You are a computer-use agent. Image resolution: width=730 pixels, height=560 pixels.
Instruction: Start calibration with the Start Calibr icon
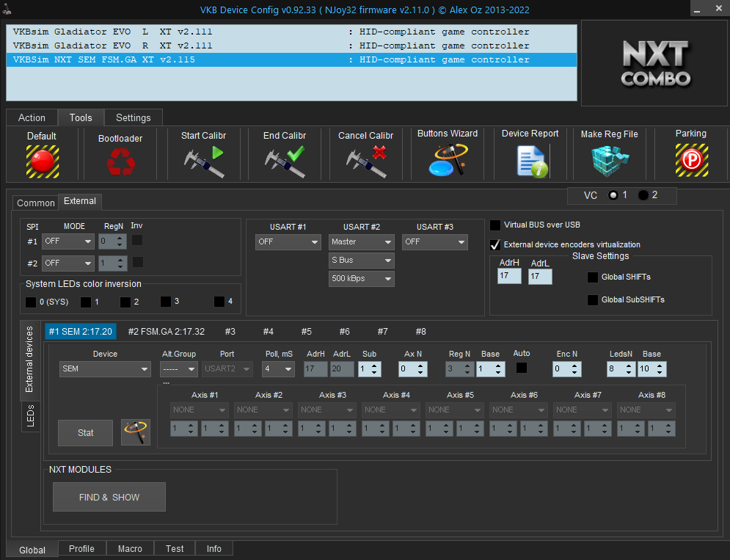(x=203, y=161)
